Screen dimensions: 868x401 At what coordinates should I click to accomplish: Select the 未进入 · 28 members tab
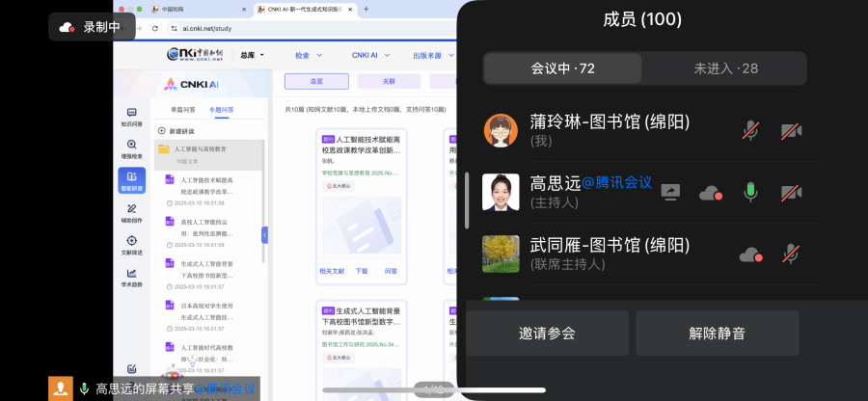click(725, 68)
